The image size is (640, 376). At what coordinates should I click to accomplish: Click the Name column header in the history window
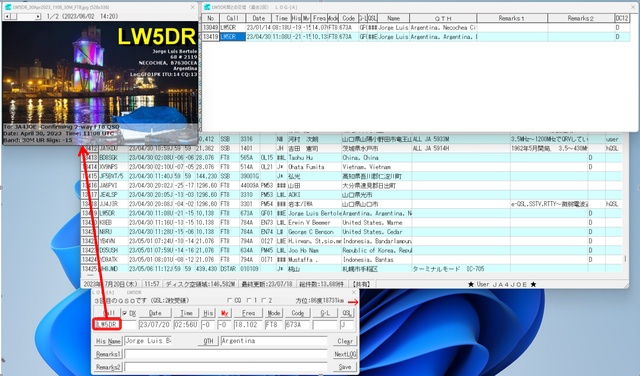point(393,18)
